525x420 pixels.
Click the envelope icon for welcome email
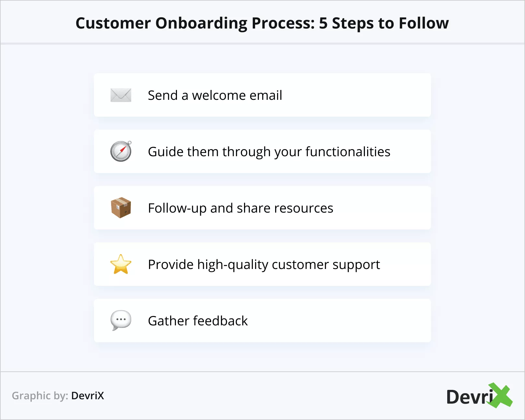[x=121, y=95]
